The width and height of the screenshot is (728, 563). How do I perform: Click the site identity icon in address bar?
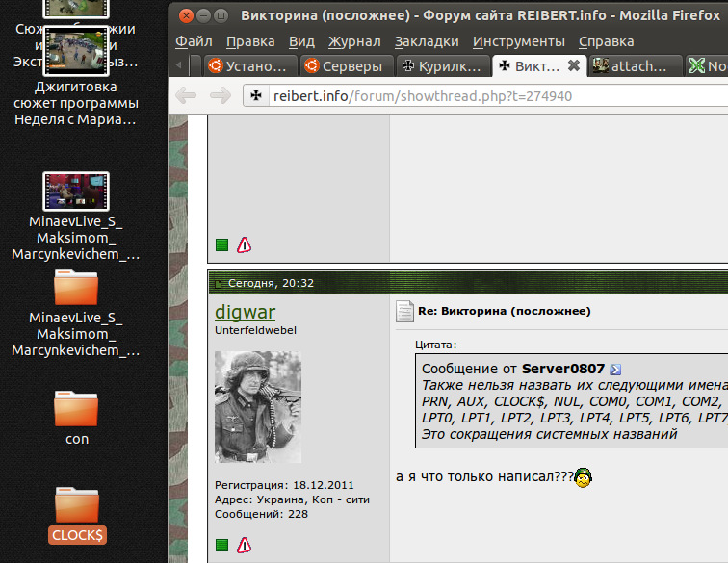click(x=256, y=95)
